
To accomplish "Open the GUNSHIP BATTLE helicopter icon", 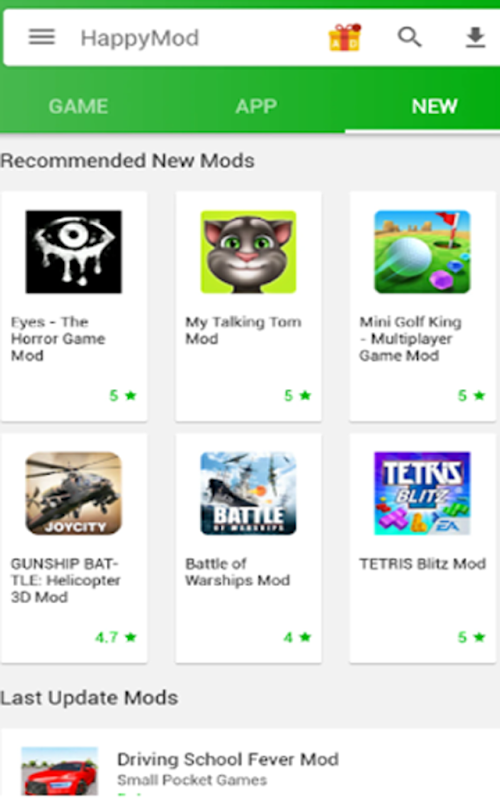I will coord(74,493).
